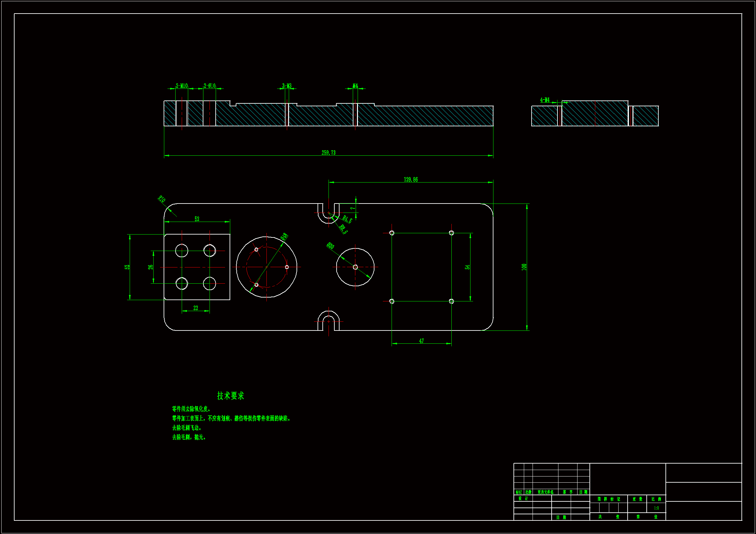Select the 129.86 dimension text
The image size is (756, 534).
tap(411, 180)
